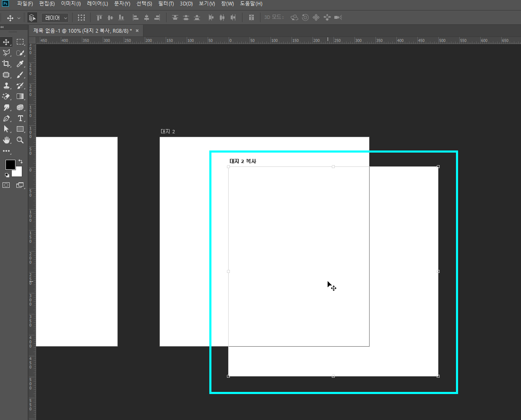The image size is (521, 420).
Task: Align top edges
Action: pyautogui.click(x=99, y=18)
